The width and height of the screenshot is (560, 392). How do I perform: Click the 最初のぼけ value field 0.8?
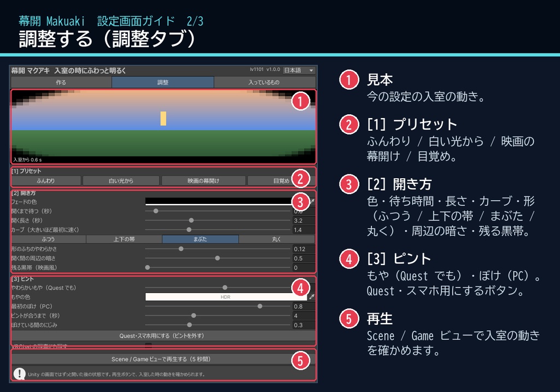[304, 306]
